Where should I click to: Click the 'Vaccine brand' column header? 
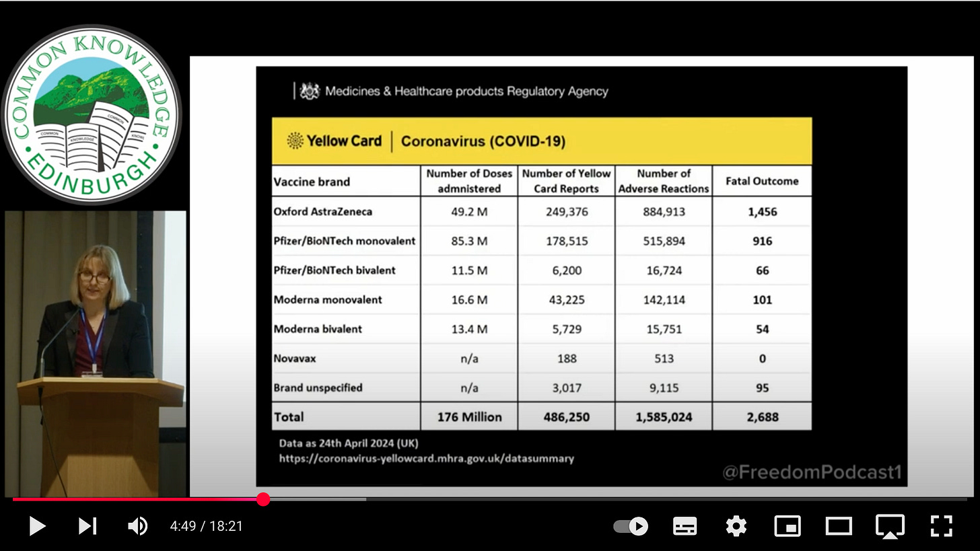(x=312, y=182)
